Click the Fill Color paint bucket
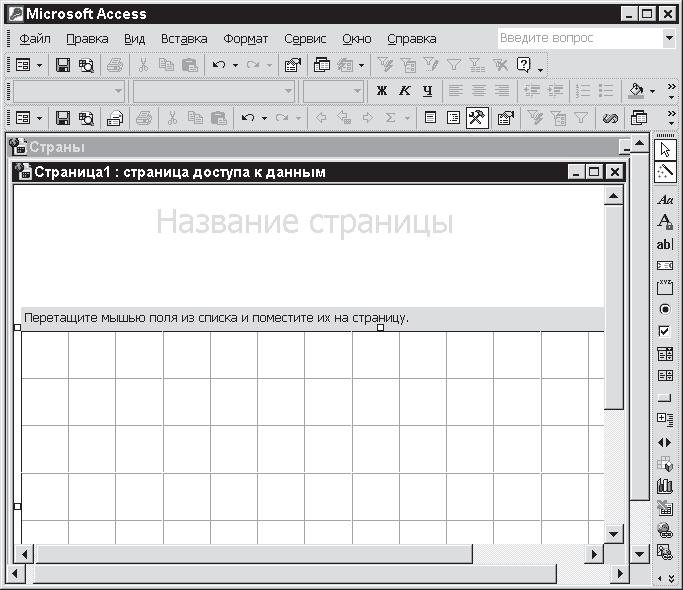The height and width of the screenshot is (590, 683). point(636,91)
